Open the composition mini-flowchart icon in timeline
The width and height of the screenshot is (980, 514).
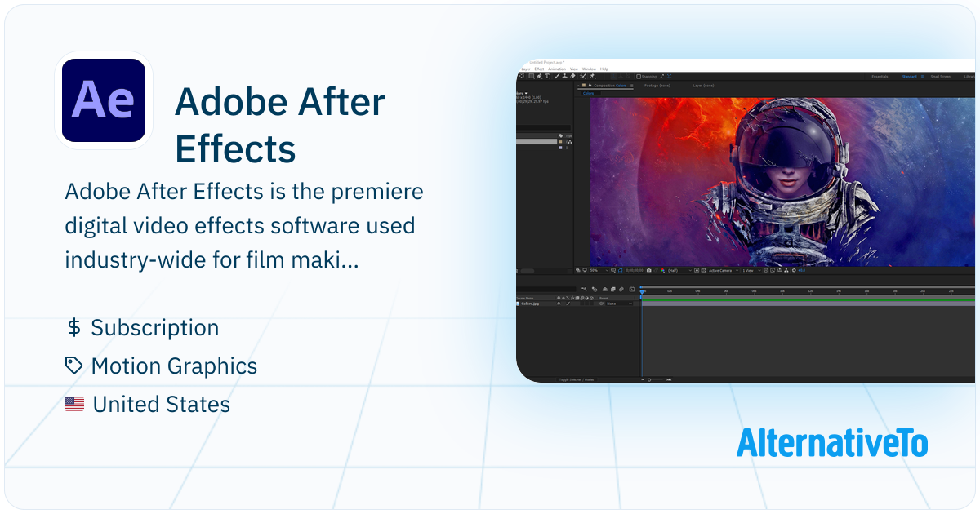pos(584,289)
